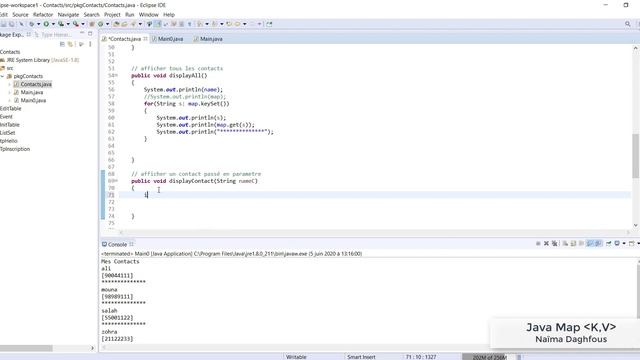
Task: Click Package Explorer horizontal scrollbar thumb
Action: coord(26,348)
